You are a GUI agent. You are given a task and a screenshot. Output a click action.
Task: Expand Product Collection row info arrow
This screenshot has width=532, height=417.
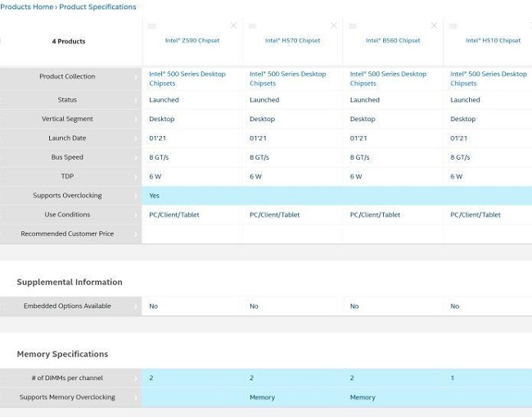(136, 77)
